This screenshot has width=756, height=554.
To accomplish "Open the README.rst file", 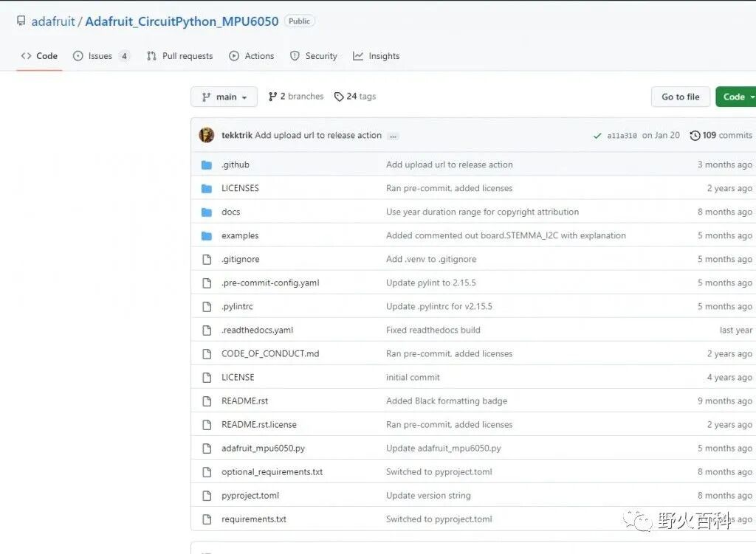I will tap(245, 401).
